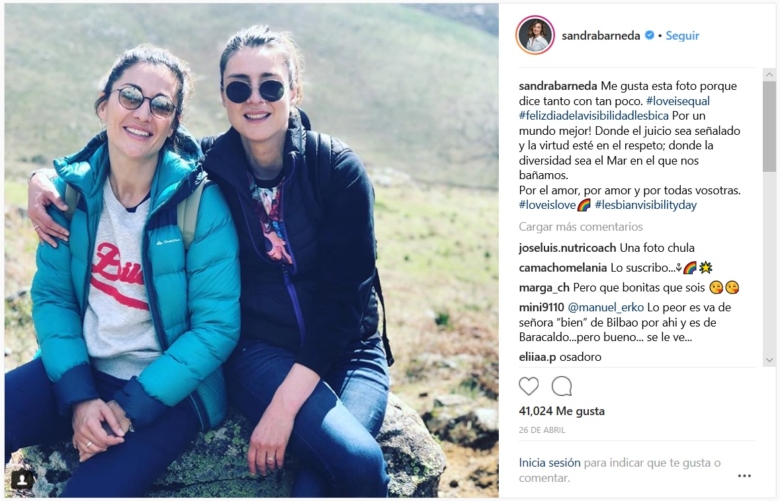Open commenter joseluis.nutricoach profile
The width and height of the screenshot is (780, 501).
point(567,248)
